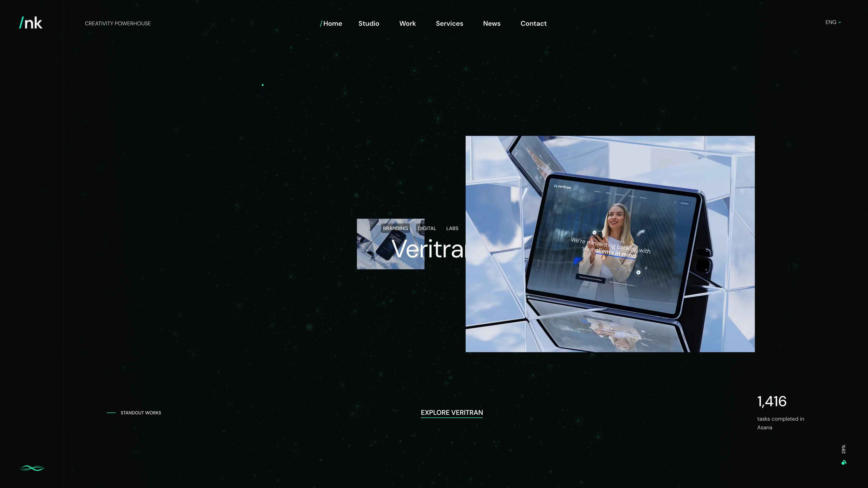Click the STANDOUT WORKS label

click(141, 413)
